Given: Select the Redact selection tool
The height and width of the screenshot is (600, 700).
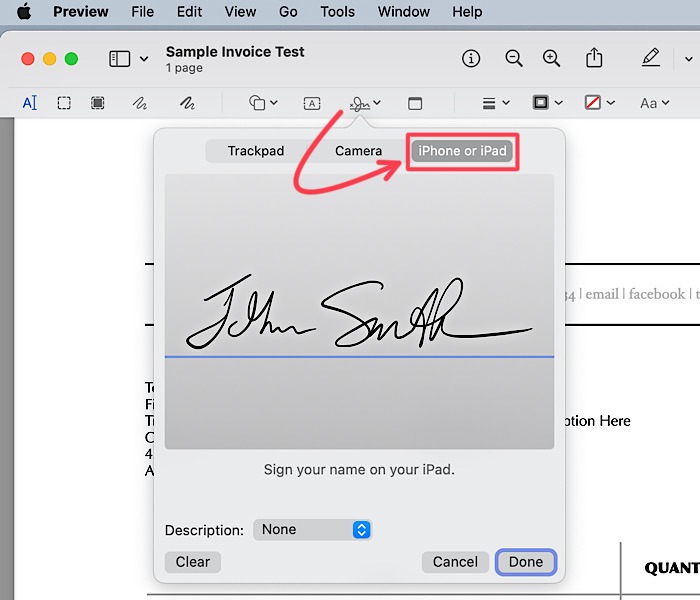Looking at the screenshot, I should point(97,103).
